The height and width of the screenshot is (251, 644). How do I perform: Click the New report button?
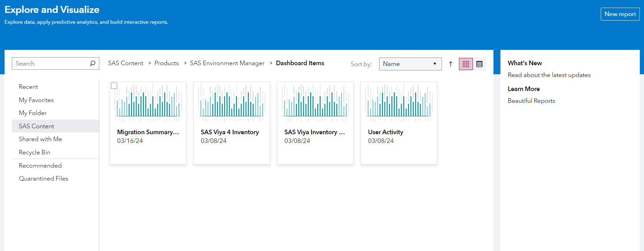(x=620, y=14)
